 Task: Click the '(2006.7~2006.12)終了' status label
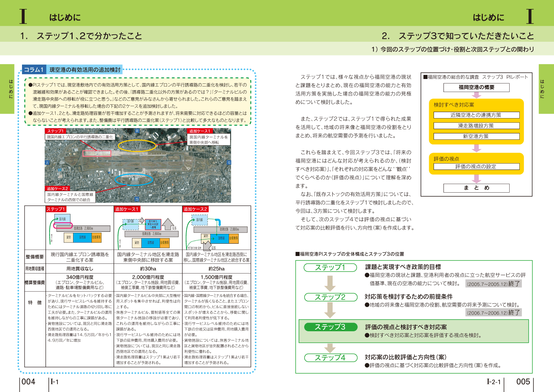494,313
